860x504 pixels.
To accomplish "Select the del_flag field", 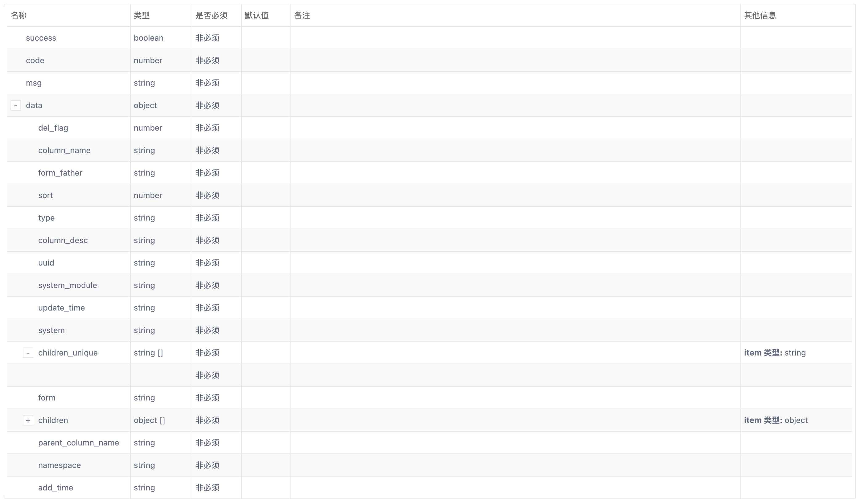I will coord(53,128).
